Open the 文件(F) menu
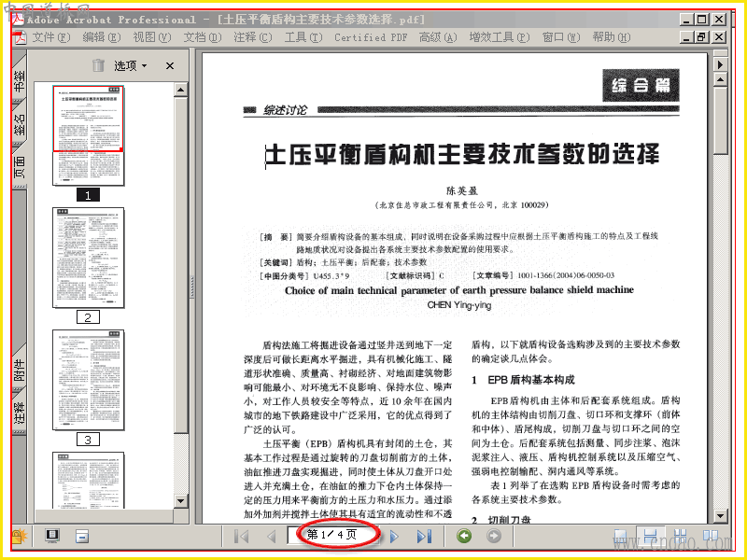 click(51, 37)
